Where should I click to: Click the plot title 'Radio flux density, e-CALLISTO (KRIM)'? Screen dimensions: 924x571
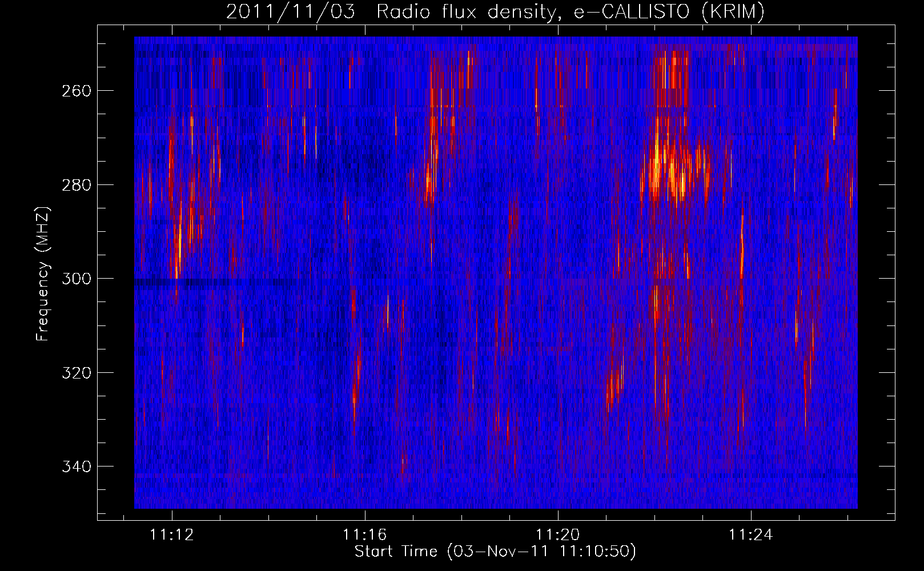pos(570,12)
